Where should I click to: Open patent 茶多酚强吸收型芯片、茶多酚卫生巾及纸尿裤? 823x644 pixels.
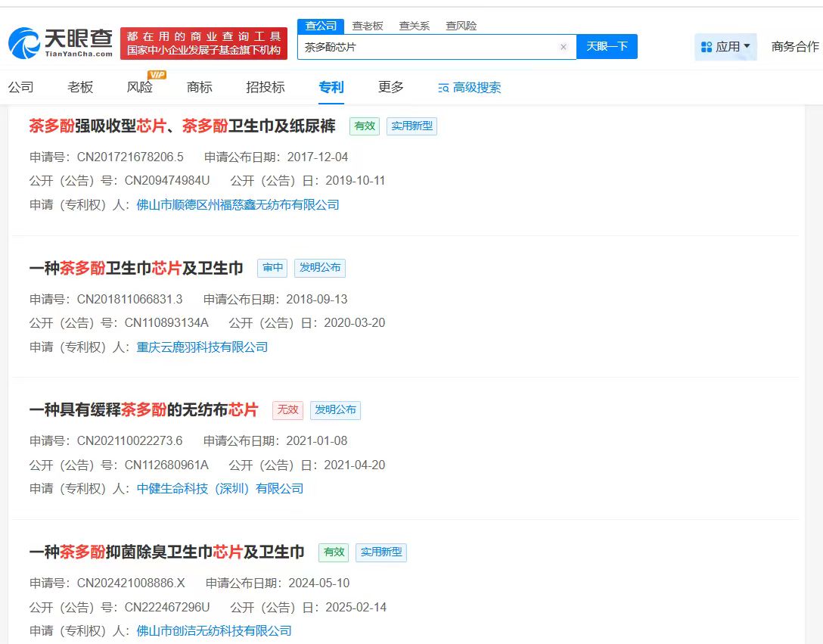click(x=182, y=126)
